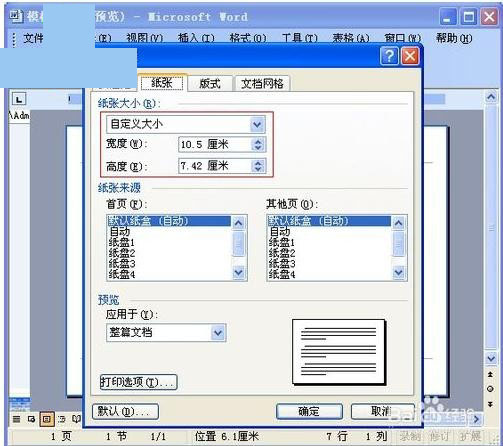Switch to Outline view icon

click(62, 419)
